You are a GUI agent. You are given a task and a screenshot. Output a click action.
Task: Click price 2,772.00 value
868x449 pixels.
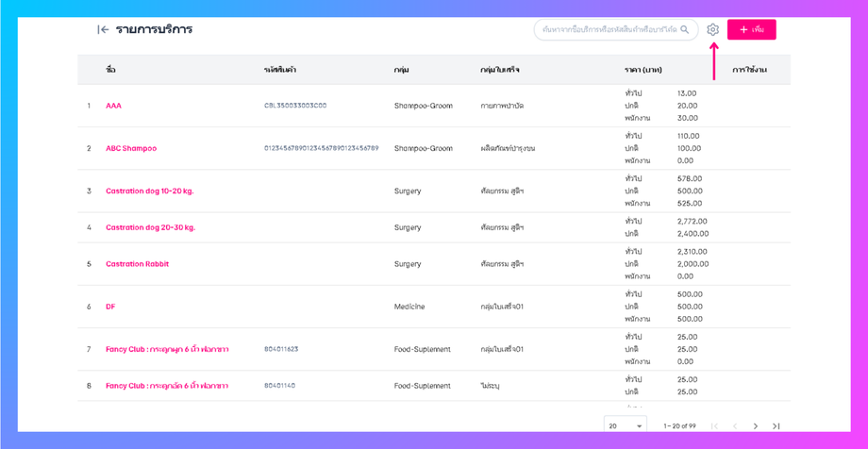point(693,221)
